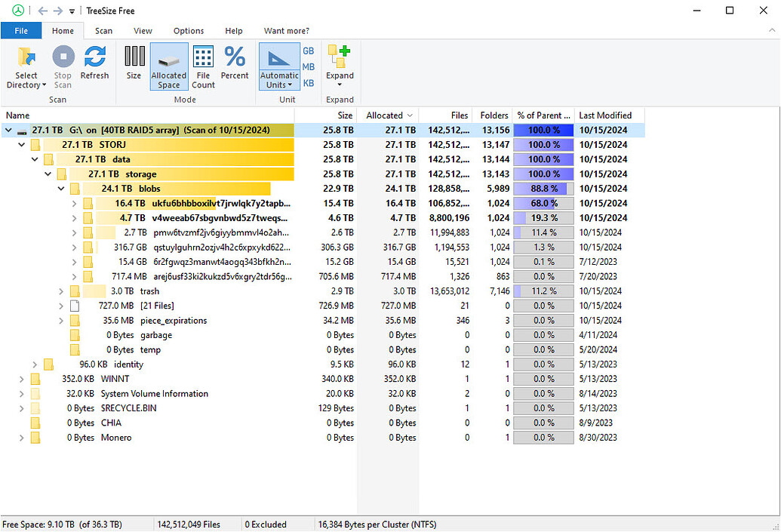The width and height of the screenshot is (781, 532).
Task: Click the $RECYCLE.BIN folder icon
Action: click(35, 408)
